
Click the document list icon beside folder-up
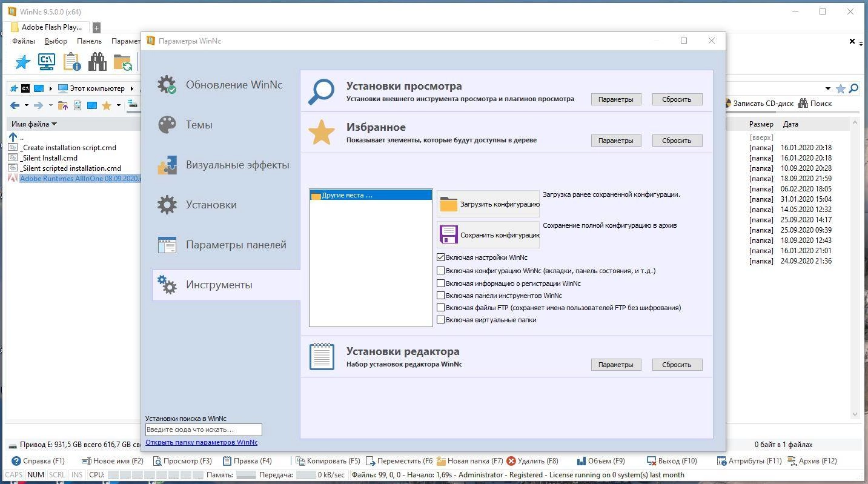pos(78,105)
